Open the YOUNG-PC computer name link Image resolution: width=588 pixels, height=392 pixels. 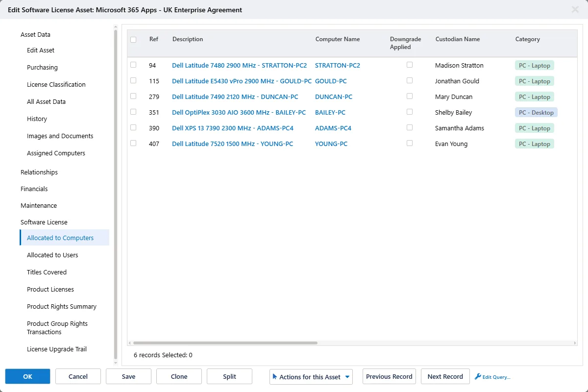(331, 144)
